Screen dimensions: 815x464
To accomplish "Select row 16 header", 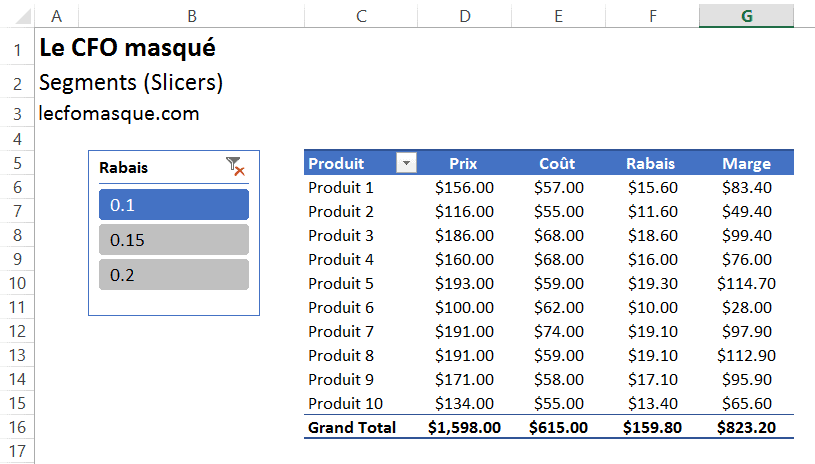I will (17, 427).
